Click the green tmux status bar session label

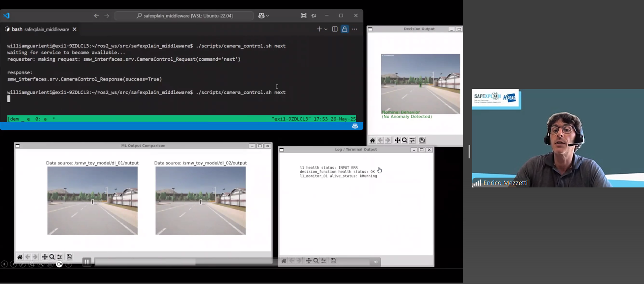point(31,119)
